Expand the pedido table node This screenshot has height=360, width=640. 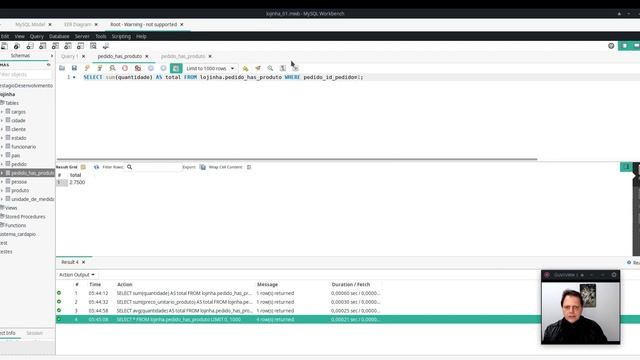(x=2, y=164)
